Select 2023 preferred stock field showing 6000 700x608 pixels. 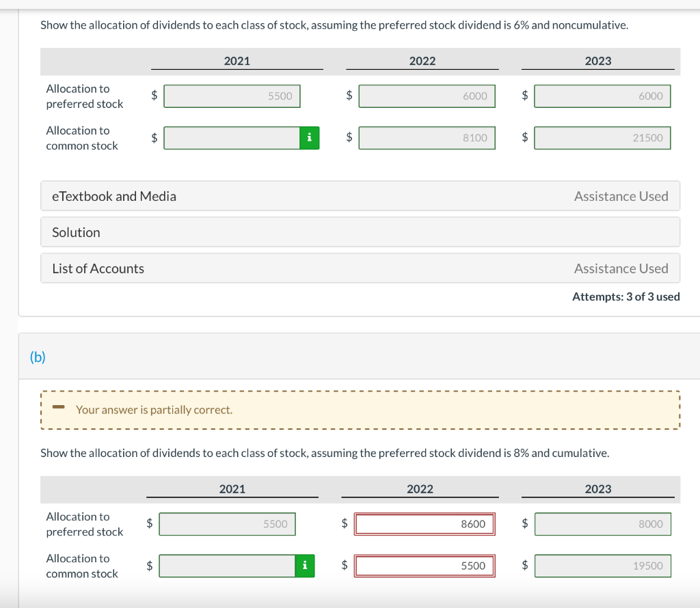[602, 96]
